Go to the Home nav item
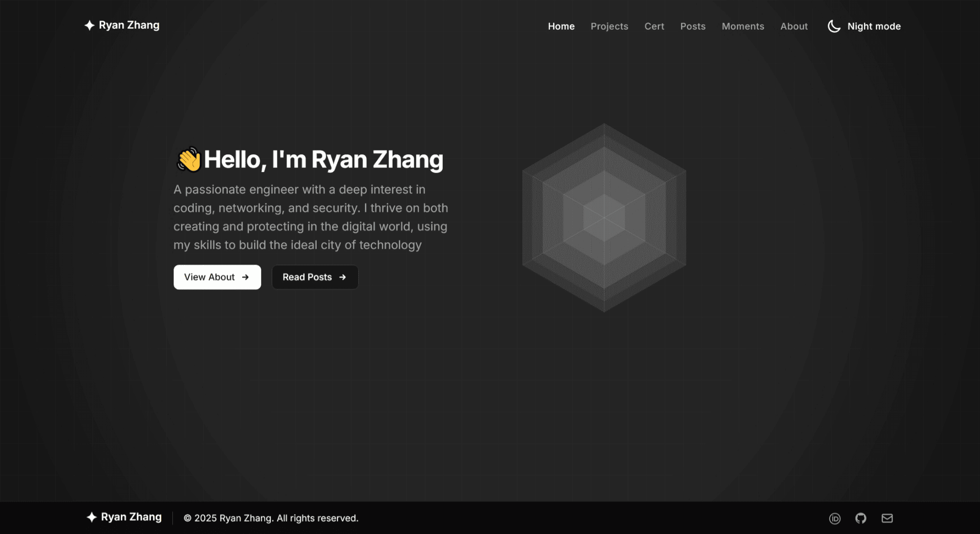The image size is (980, 534). coord(561,26)
